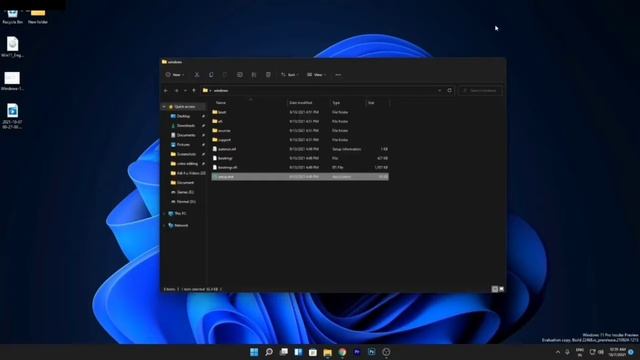Click the Search box in Explorer
The height and width of the screenshot is (360, 640).
480,90
